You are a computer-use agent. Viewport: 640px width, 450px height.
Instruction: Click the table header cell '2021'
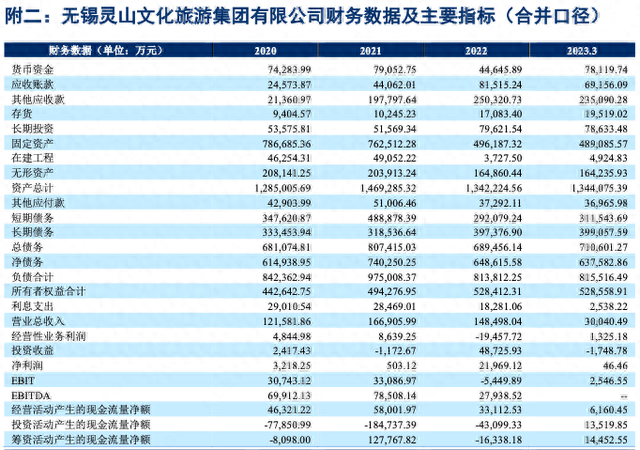point(370,51)
